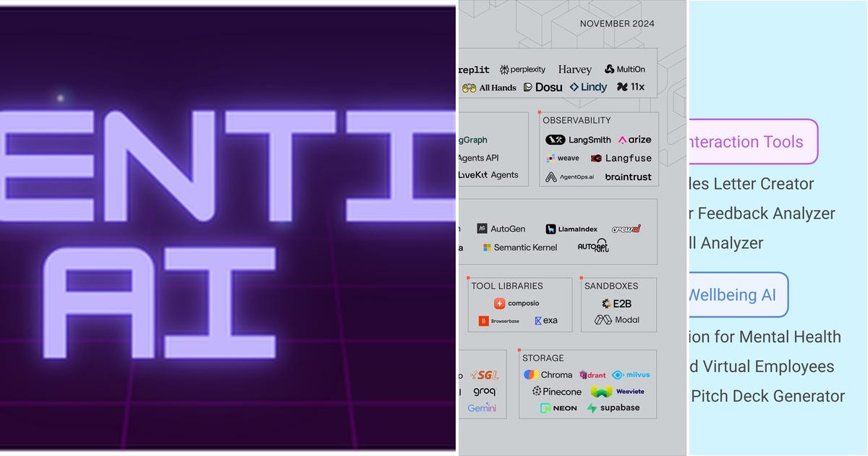Select the Wellbeing AI button
The height and width of the screenshot is (456, 868).
tap(737, 295)
